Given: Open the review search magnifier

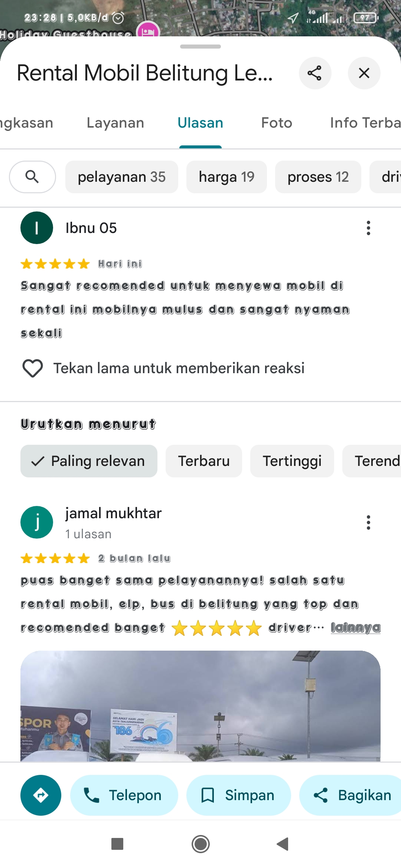Looking at the screenshot, I should click(x=32, y=177).
